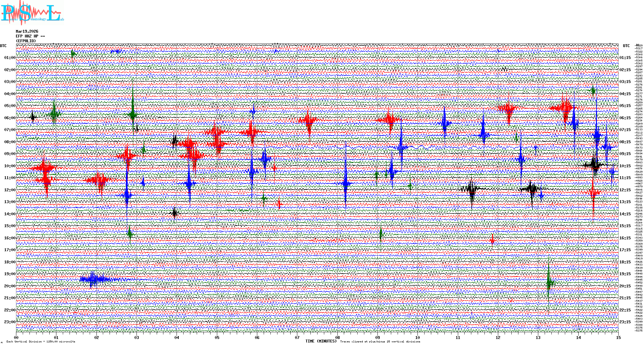Click the EFP HHZ HP station text
The width and height of the screenshot is (644, 346).
30,36
